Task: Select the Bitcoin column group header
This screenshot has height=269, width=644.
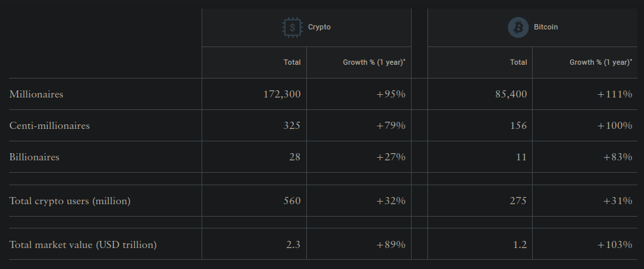Action: [x=545, y=27]
